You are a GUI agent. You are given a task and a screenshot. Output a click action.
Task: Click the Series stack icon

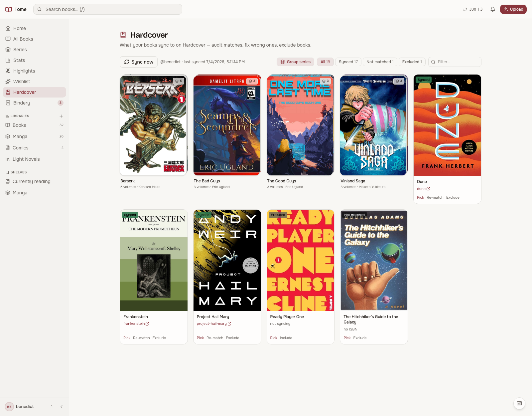click(x=8, y=50)
